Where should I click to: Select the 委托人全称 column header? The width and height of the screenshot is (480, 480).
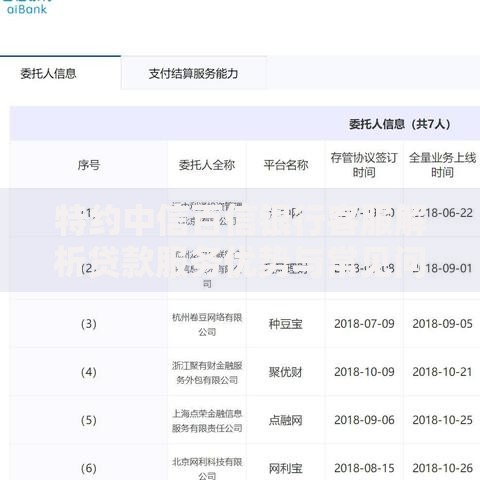pyautogui.click(x=207, y=165)
